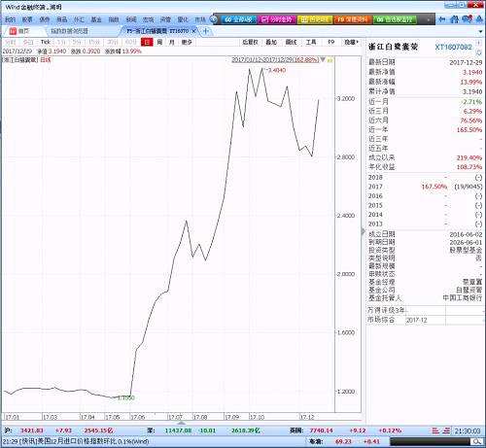Select the Tick period button

pyautogui.click(x=46, y=42)
